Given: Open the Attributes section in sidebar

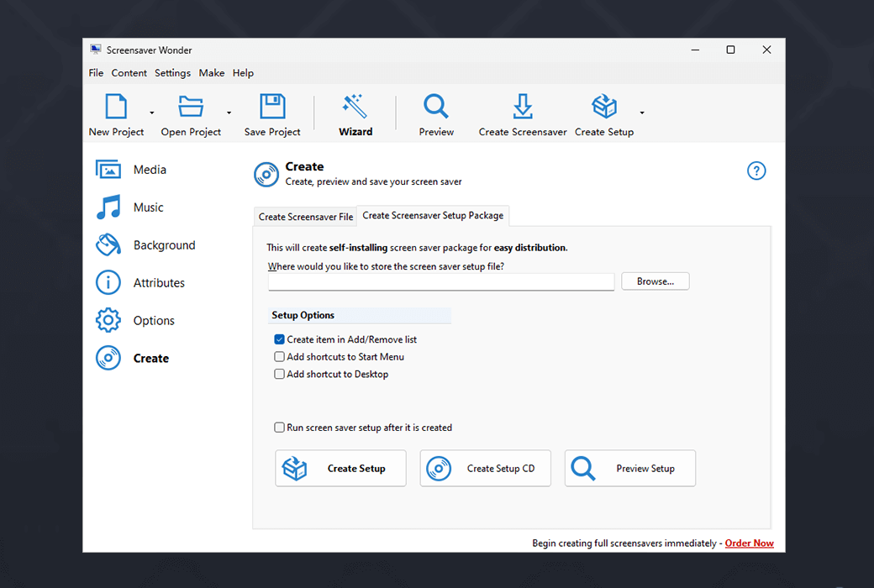Looking at the screenshot, I should 140,283.
